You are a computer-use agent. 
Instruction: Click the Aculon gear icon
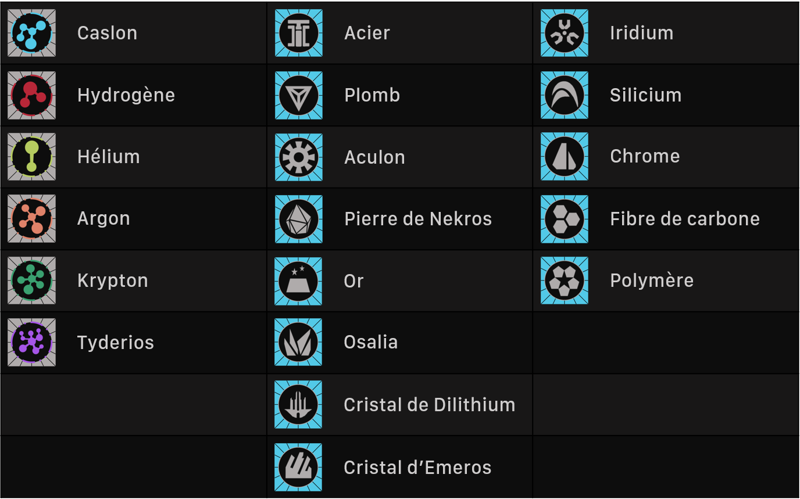pyautogui.click(x=298, y=157)
